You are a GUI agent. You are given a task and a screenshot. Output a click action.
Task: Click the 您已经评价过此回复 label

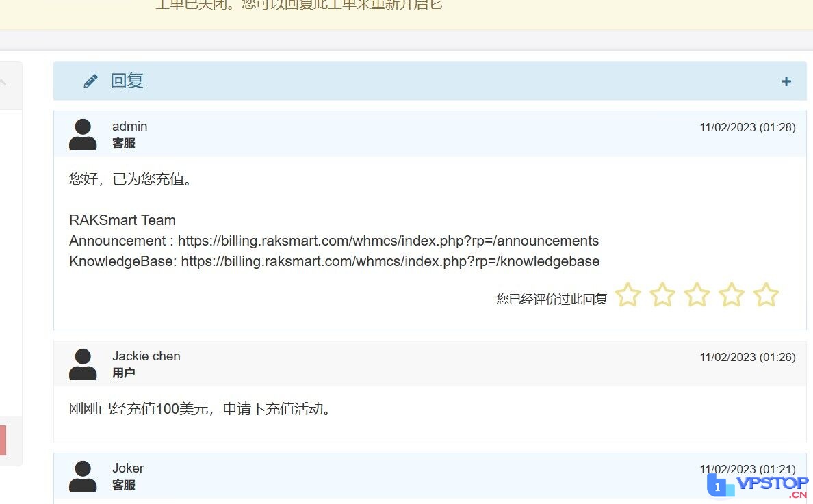tap(552, 300)
